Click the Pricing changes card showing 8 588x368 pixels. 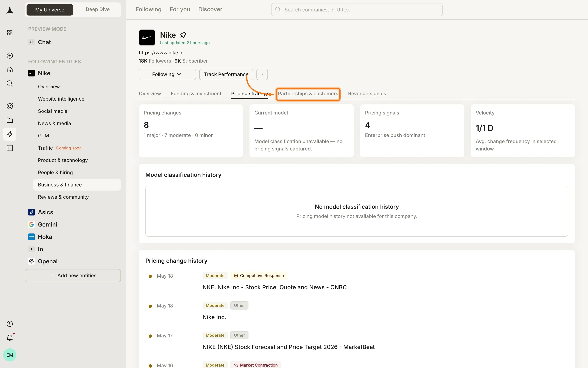point(191,131)
